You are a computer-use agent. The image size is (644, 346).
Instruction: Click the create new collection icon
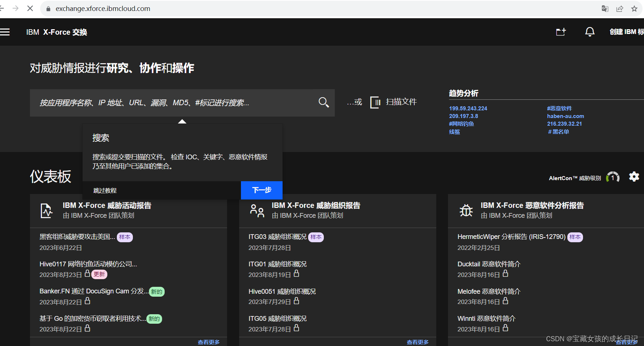(x=561, y=32)
